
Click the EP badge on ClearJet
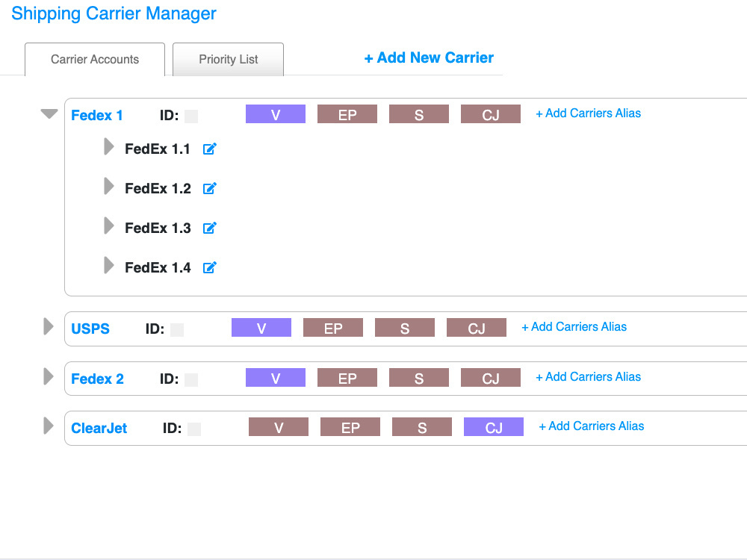point(350,426)
